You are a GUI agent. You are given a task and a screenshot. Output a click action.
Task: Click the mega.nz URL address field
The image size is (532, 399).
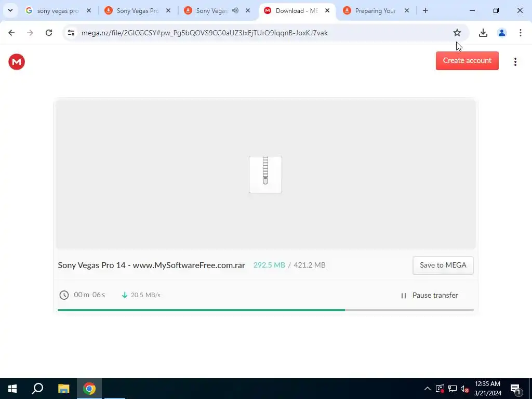(204, 33)
